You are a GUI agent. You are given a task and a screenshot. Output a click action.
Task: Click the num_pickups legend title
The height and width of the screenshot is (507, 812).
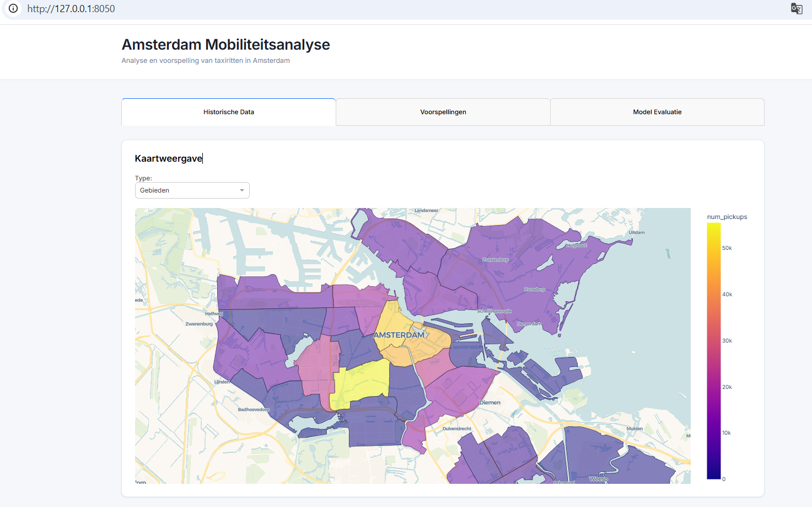coord(727,217)
